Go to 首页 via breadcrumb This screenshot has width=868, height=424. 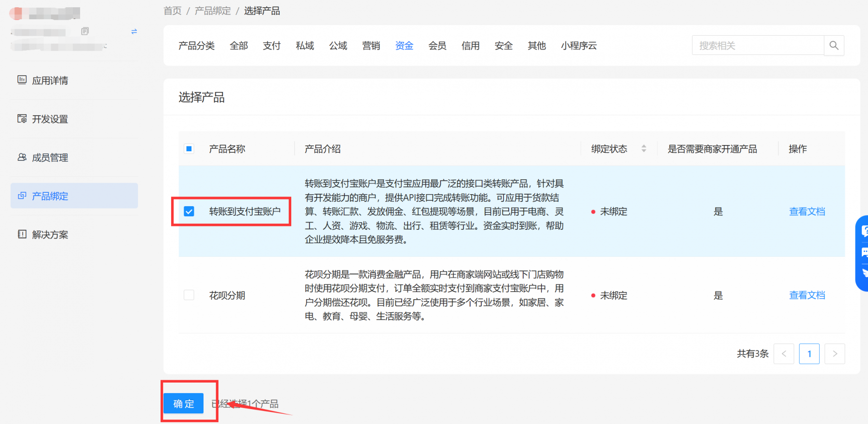[173, 11]
